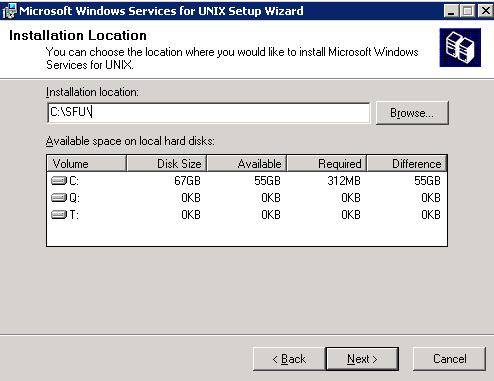Click the Installation location text field
This screenshot has width=494, height=381.
click(209, 113)
